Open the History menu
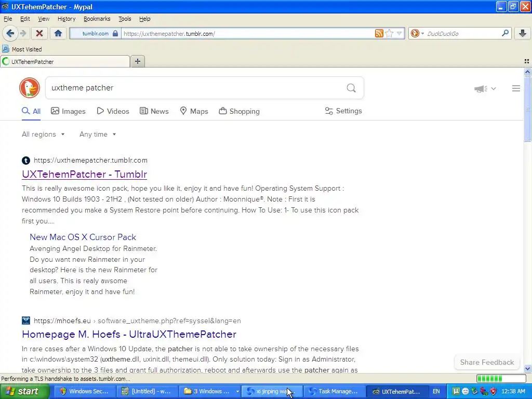 tap(66, 19)
